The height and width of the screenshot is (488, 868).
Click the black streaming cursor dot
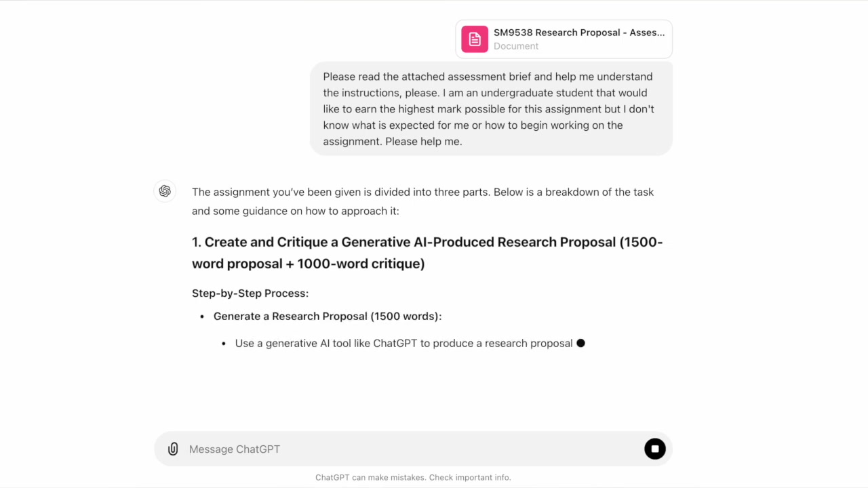(580, 343)
